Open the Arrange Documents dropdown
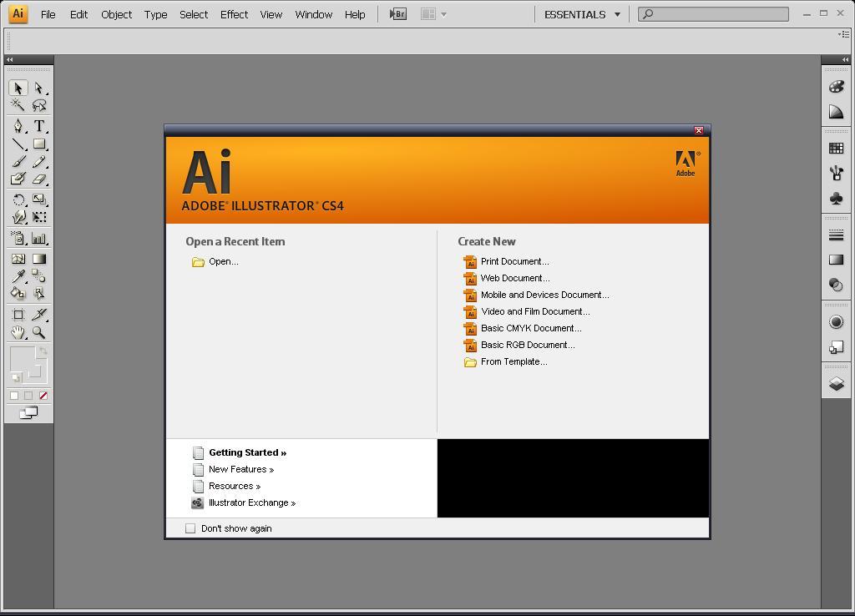The image size is (855, 616). 434,14
